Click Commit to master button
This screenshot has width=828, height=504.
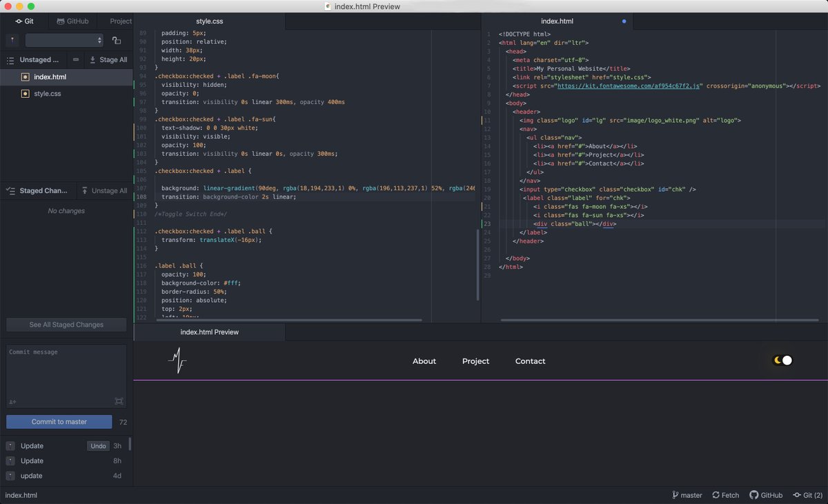pos(59,422)
